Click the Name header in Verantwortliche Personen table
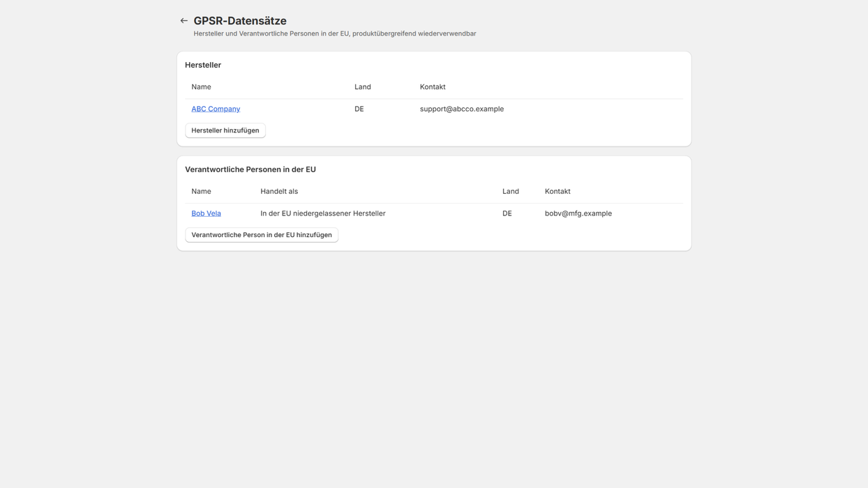 pos(201,191)
